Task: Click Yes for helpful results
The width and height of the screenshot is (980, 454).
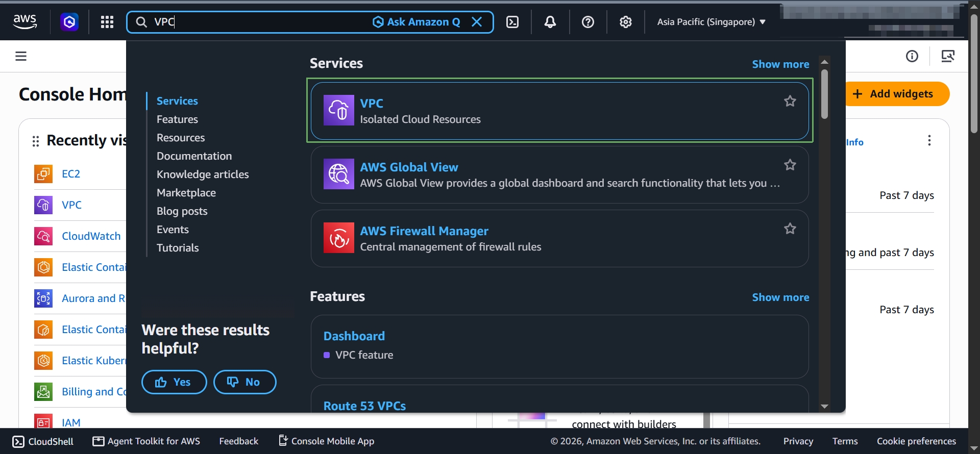Action: [174, 382]
